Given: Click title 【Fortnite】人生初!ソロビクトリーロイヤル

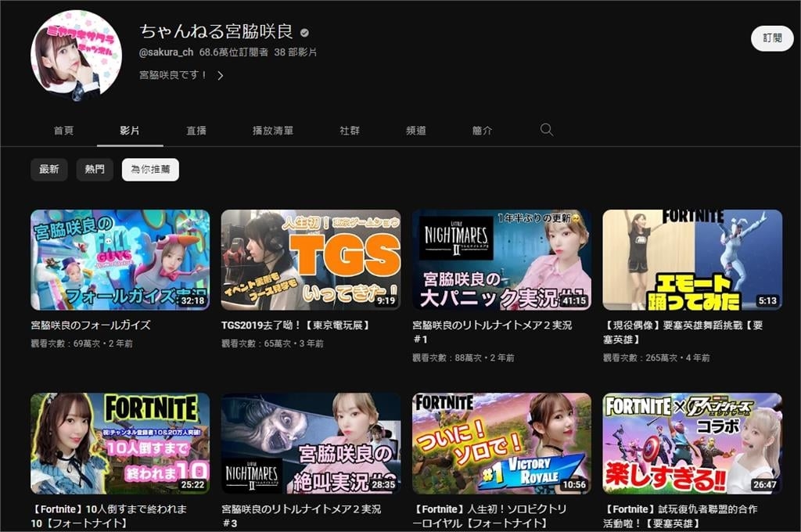Looking at the screenshot, I should (x=490, y=516).
